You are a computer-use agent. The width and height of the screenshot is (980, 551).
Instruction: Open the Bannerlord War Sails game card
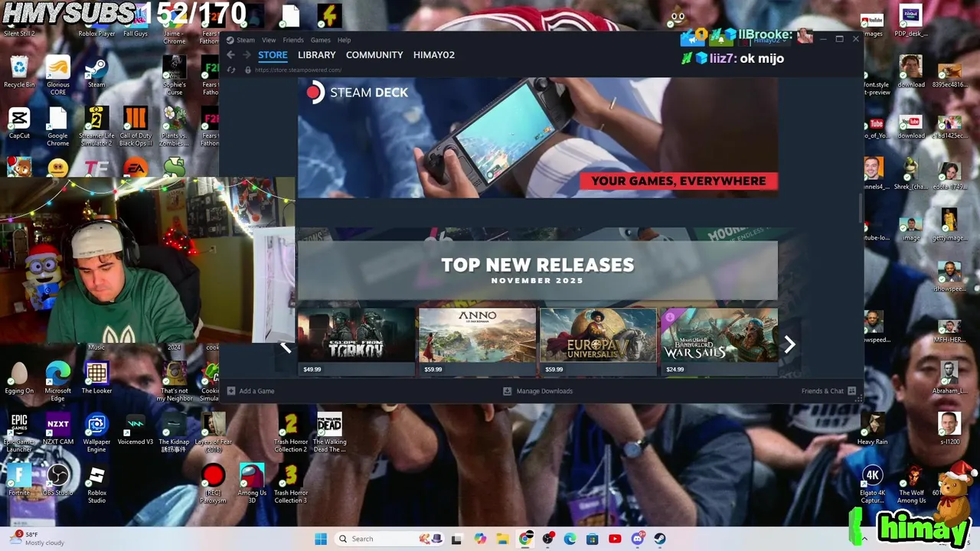[x=719, y=342]
